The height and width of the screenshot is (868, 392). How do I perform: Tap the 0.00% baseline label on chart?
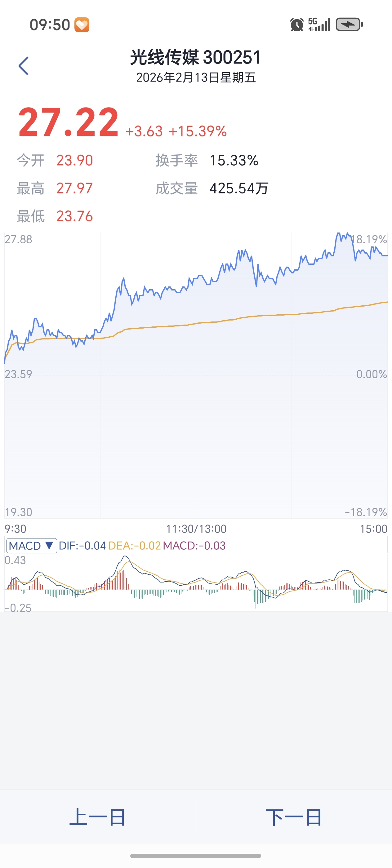point(372,374)
